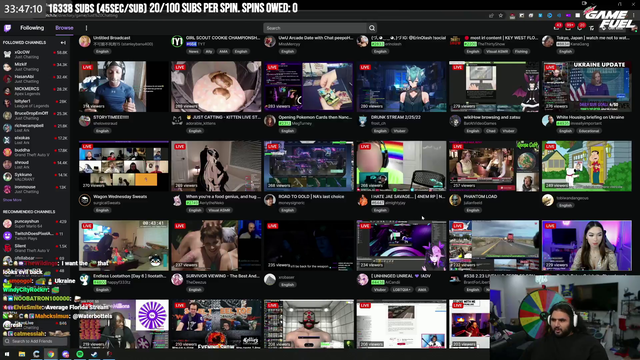Click English tag under STORYTIMEEE!!!! stream
The width and height of the screenshot is (640, 360).
point(102,131)
